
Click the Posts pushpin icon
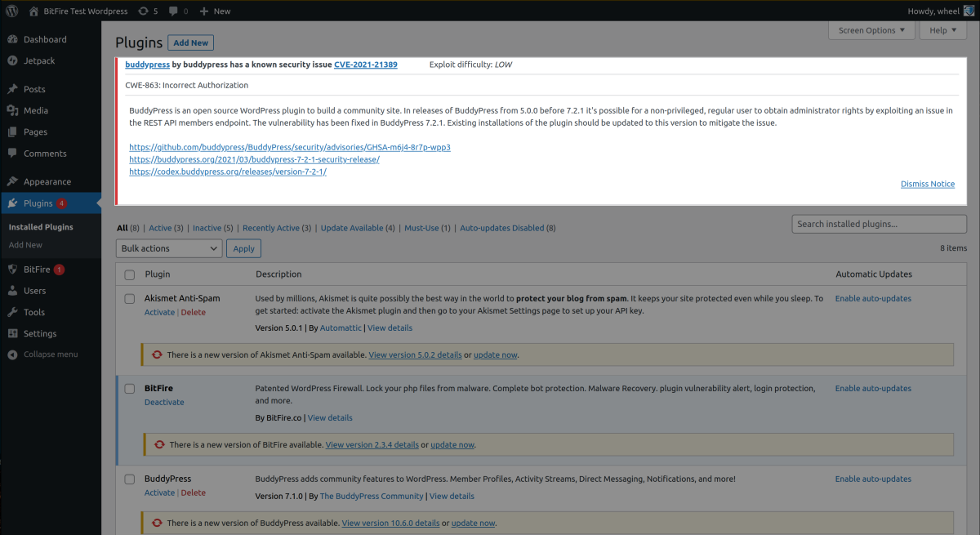[12, 89]
